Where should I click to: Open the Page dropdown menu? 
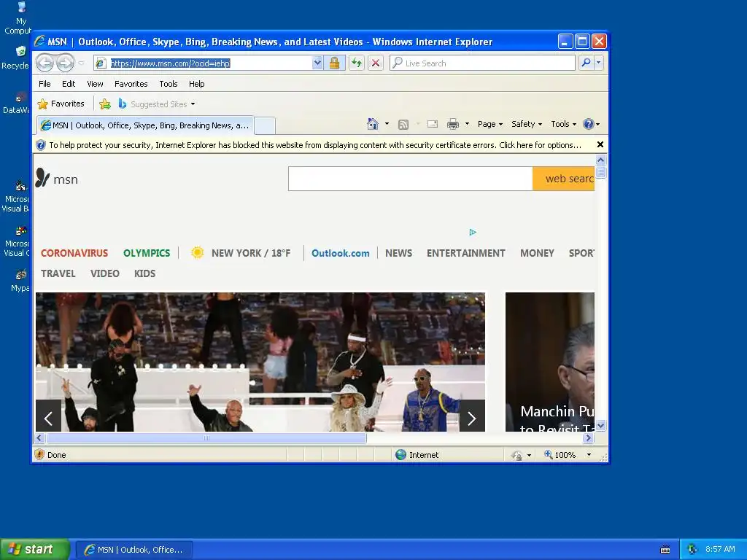coord(489,124)
